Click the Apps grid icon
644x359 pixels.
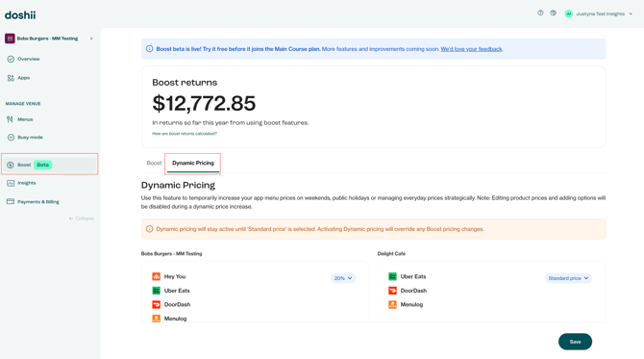coord(11,78)
